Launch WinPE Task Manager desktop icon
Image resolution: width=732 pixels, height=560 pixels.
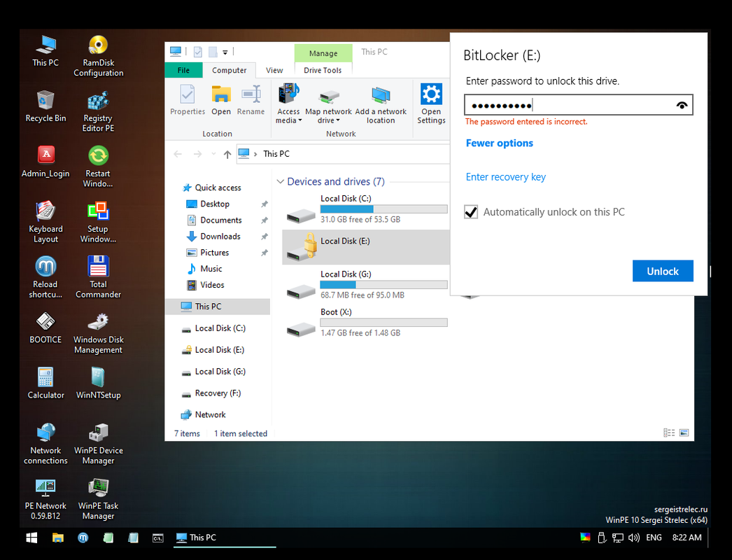point(98,499)
